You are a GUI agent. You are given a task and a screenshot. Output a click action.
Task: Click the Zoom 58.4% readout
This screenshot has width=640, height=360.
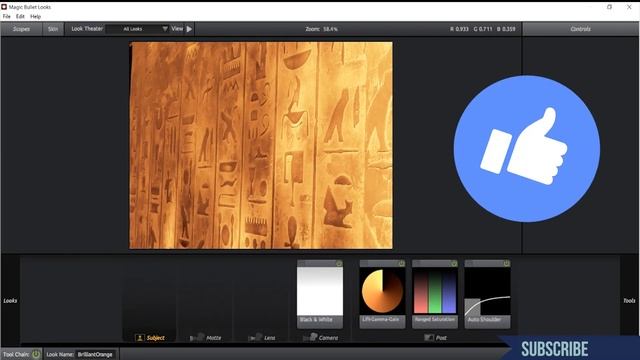(x=322, y=29)
